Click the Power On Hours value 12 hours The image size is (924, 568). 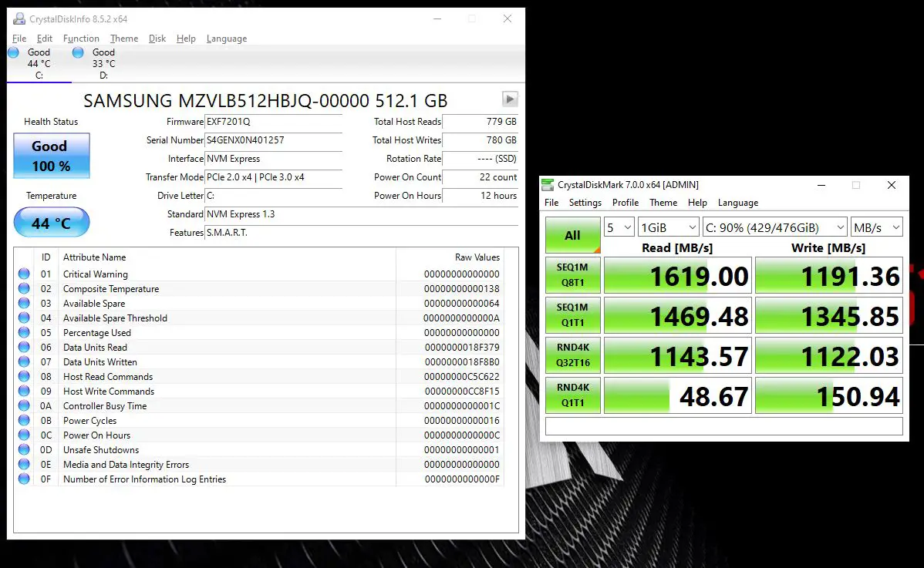481,196
